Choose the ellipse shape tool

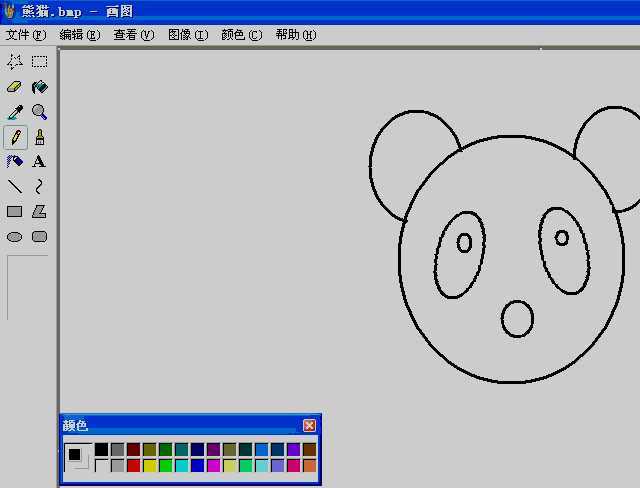click(x=15, y=237)
